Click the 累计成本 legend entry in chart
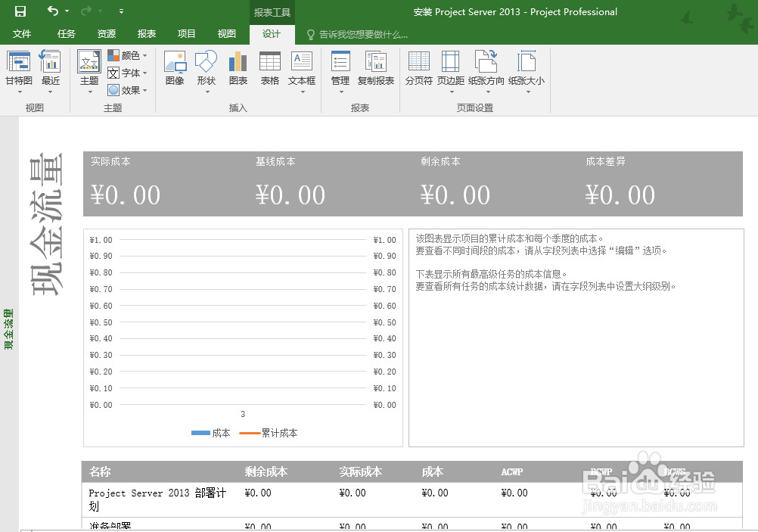758x532 pixels. 269,434
